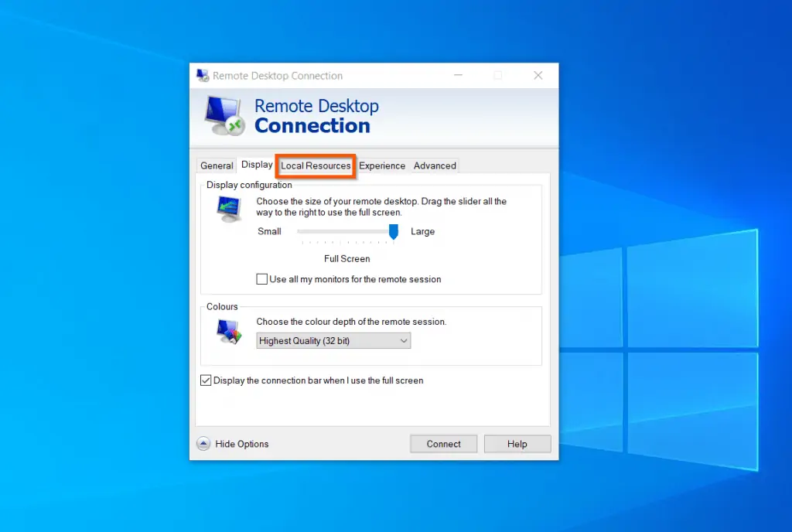
Task: Click the Remote Desktop icon in the title bar
Action: tap(203, 75)
